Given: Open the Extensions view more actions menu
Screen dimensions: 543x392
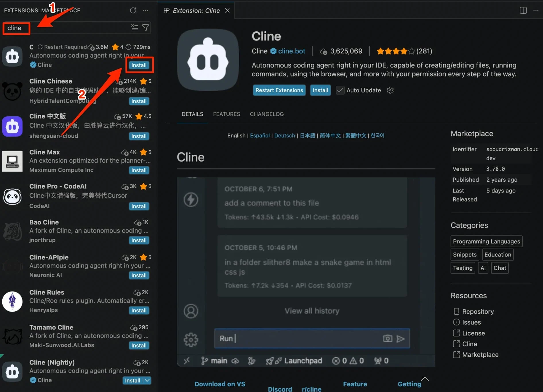Looking at the screenshot, I should 146,10.
